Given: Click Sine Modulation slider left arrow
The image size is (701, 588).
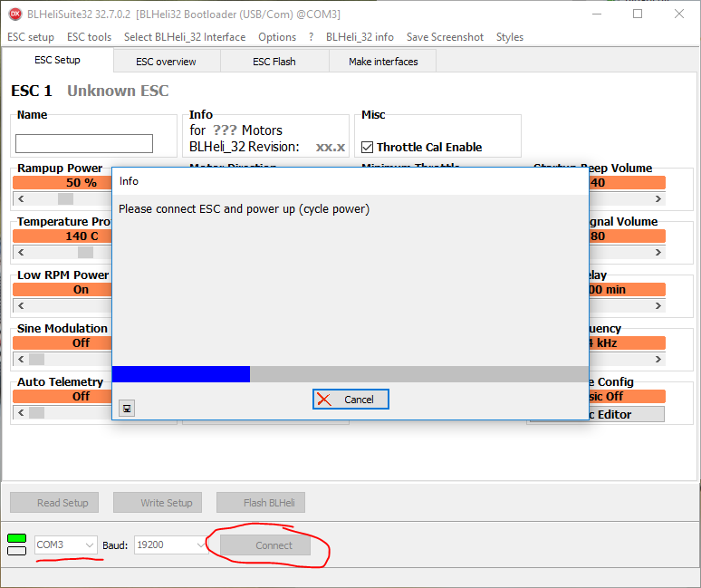Looking at the screenshot, I should (21, 359).
